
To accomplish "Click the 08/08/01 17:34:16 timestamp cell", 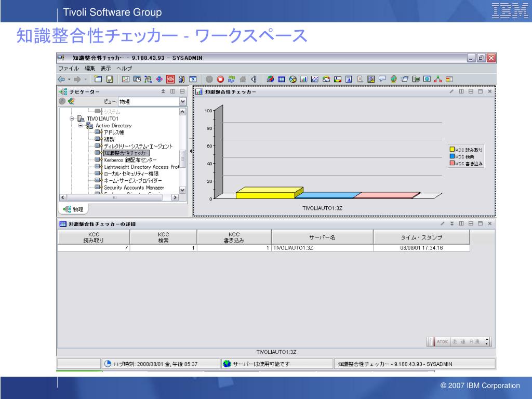I will [421, 248].
